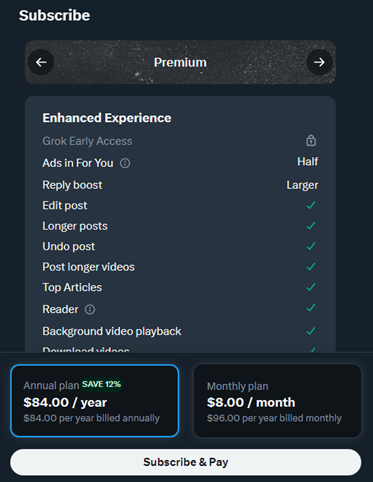Open info icon next to Reader

(90, 309)
